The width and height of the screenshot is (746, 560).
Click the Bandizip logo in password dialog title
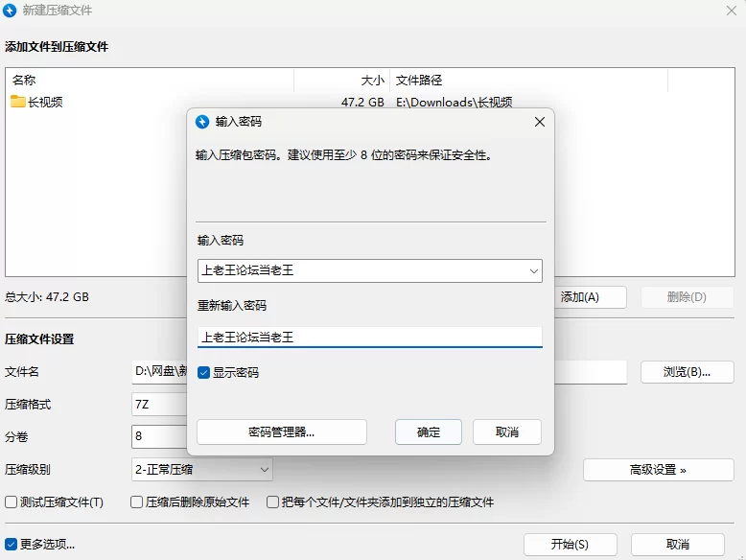(202, 122)
